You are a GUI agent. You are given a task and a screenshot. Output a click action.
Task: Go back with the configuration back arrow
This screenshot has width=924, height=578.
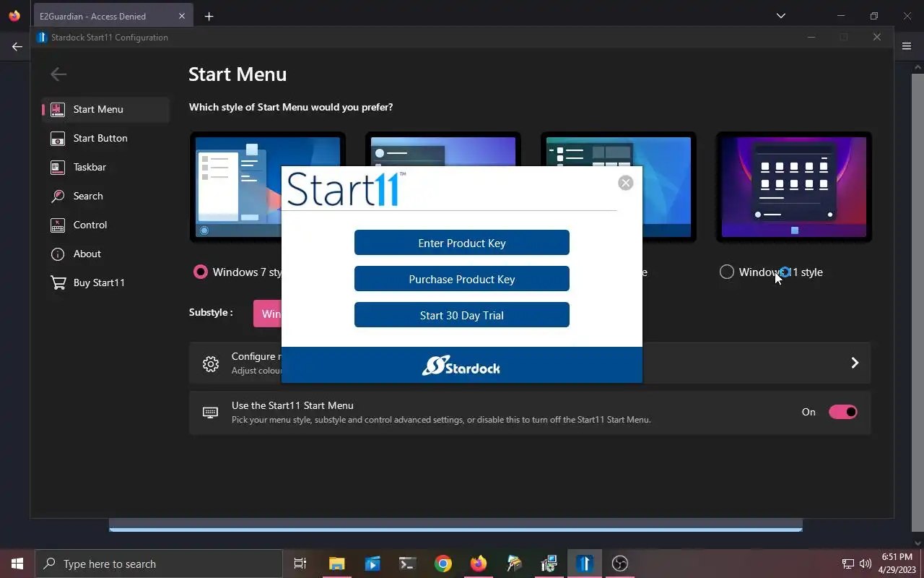click(58, 74)
